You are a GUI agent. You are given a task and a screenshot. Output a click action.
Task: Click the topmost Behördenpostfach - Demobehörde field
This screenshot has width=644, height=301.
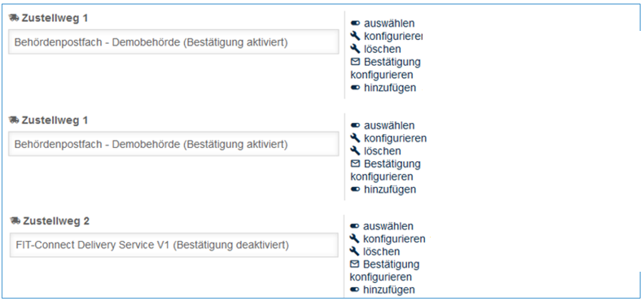tap(173, 41)
